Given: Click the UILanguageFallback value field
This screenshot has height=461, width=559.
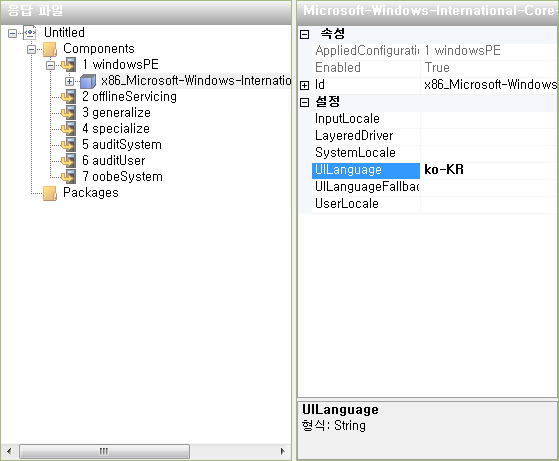Looking at the screenshot, I should 489,188.
